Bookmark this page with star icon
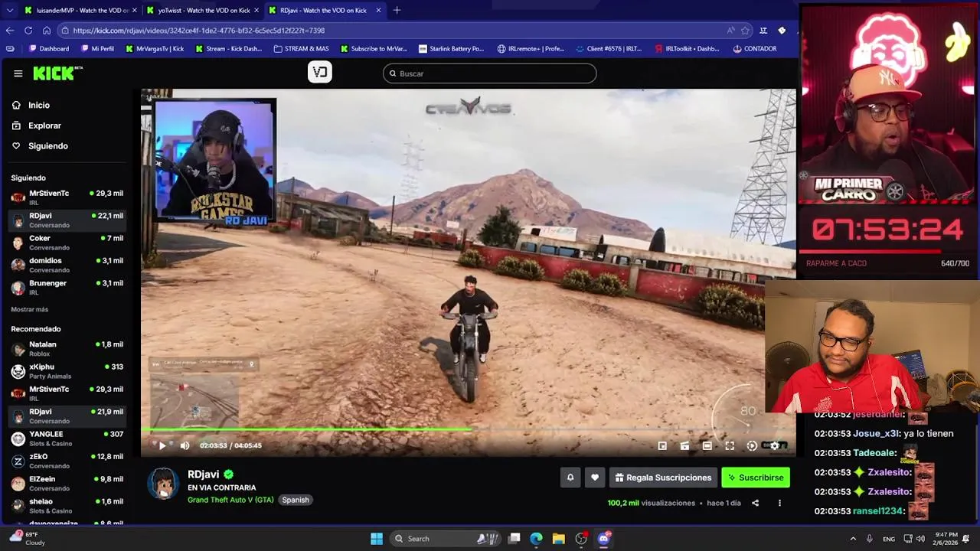980x551 pixels. click(x=745, y=31)
